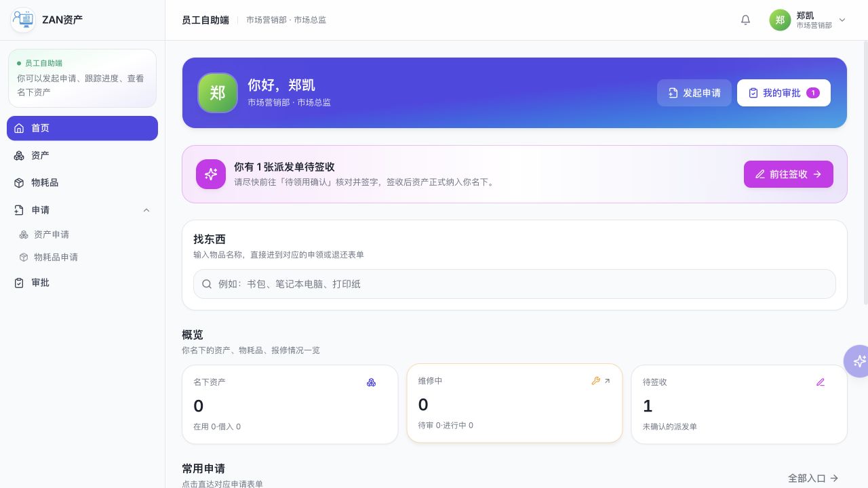The width and height of the screenshot is (868, 488).
Task: Click the pen icon on 待签收 card
Action: click(821, 382)
